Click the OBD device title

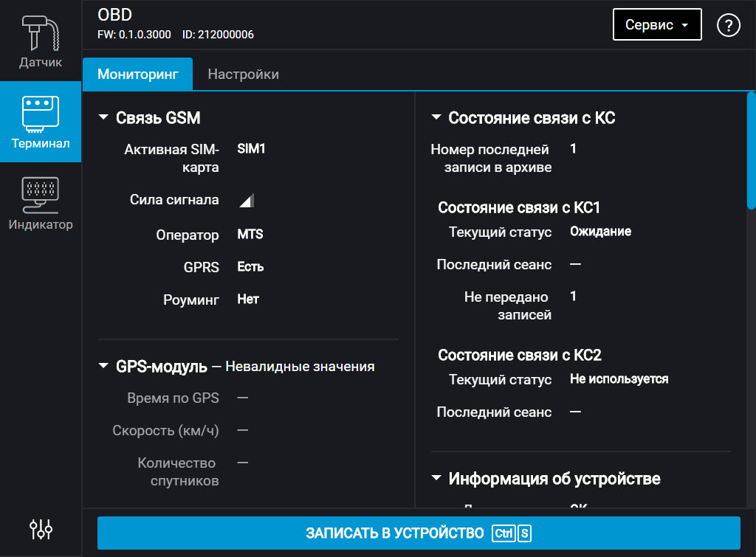tap(114, 15)
